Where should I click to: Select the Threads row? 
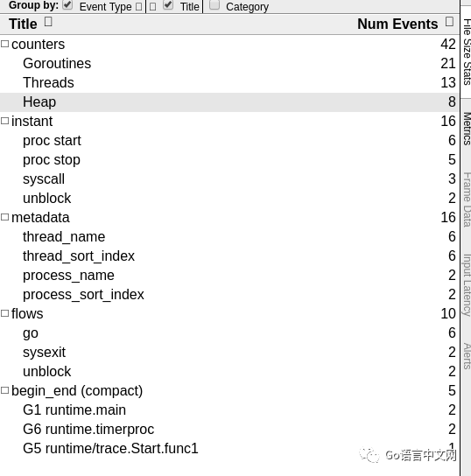click(x=229, y=82)
